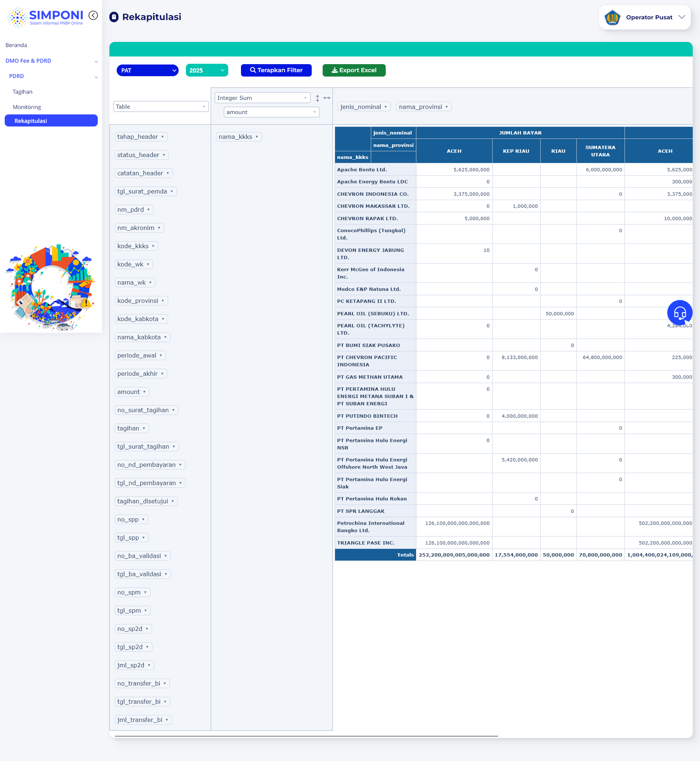Open tahap_header attribute filter

pyautogui.click(x=163, y=137)
